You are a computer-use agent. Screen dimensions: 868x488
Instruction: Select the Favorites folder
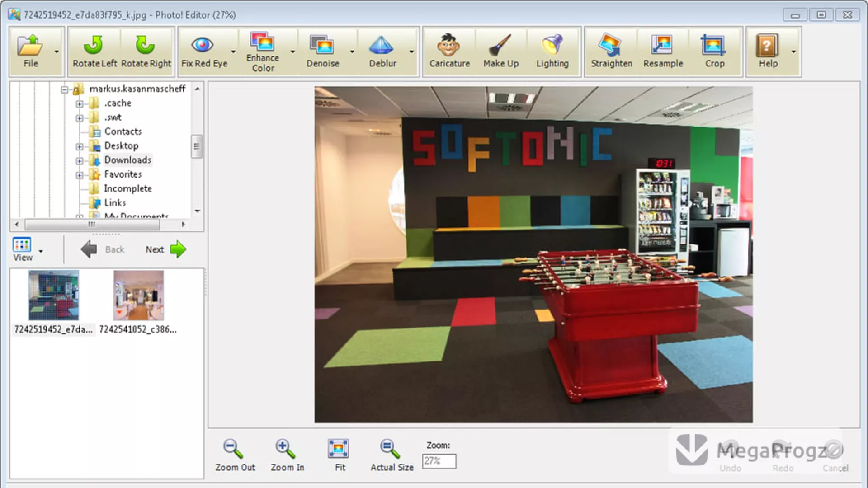coord(123,174)
